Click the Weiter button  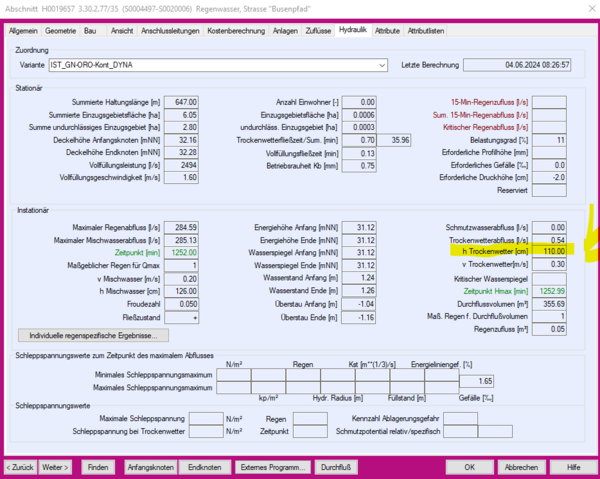[x=55, y=467]
